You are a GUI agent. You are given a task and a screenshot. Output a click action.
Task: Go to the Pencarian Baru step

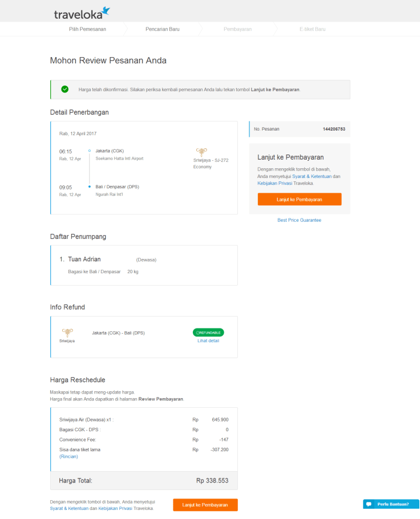pyautogui.click(x=162, y=29)
